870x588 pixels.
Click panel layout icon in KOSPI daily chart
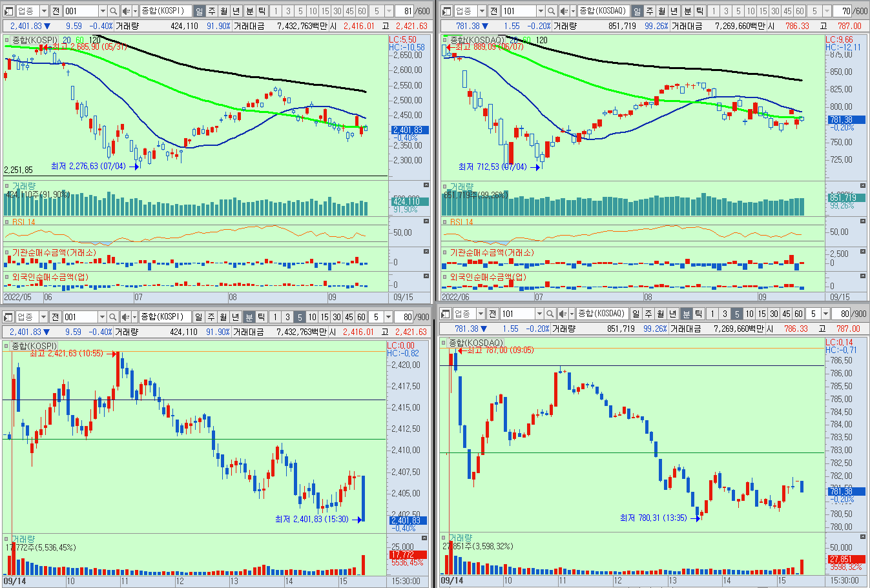[x=8, y=11]
